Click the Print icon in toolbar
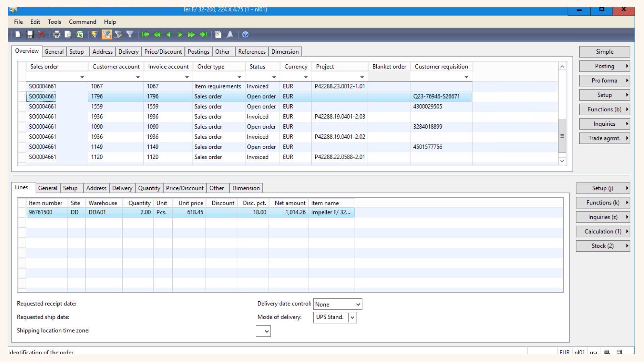 57,35
